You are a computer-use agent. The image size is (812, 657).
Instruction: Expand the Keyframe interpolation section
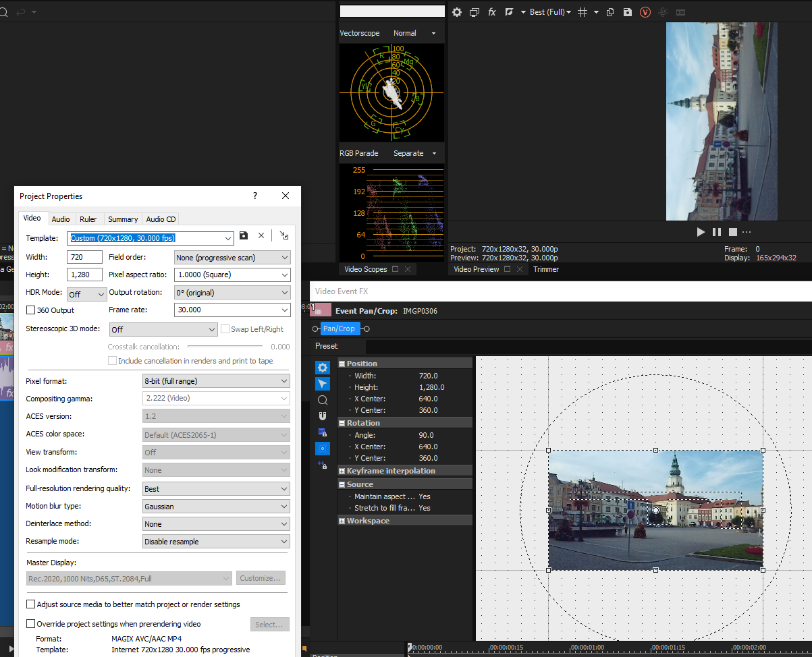tap(342, 471)
